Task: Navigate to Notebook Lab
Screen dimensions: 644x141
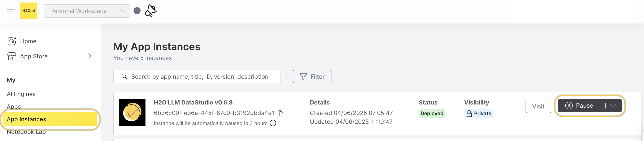Action: [x=26, y=132]
